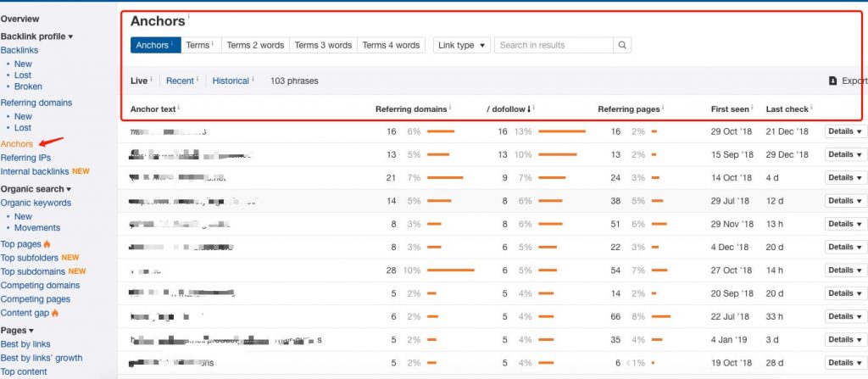Open Organic keywords sidebar link
The height and width of the screenshot is (379, 868).
(x=36, y=203)
